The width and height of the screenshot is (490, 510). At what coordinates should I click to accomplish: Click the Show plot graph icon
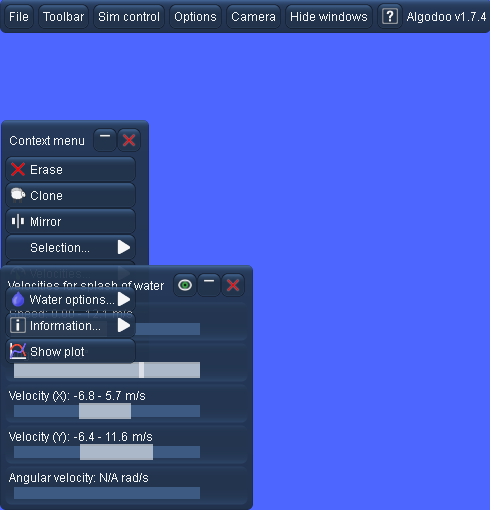point(18,351)
